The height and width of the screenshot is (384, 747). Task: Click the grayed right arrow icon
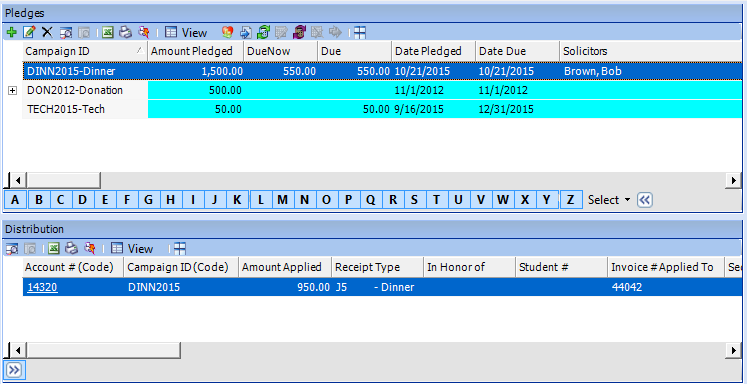pos(335,32)
